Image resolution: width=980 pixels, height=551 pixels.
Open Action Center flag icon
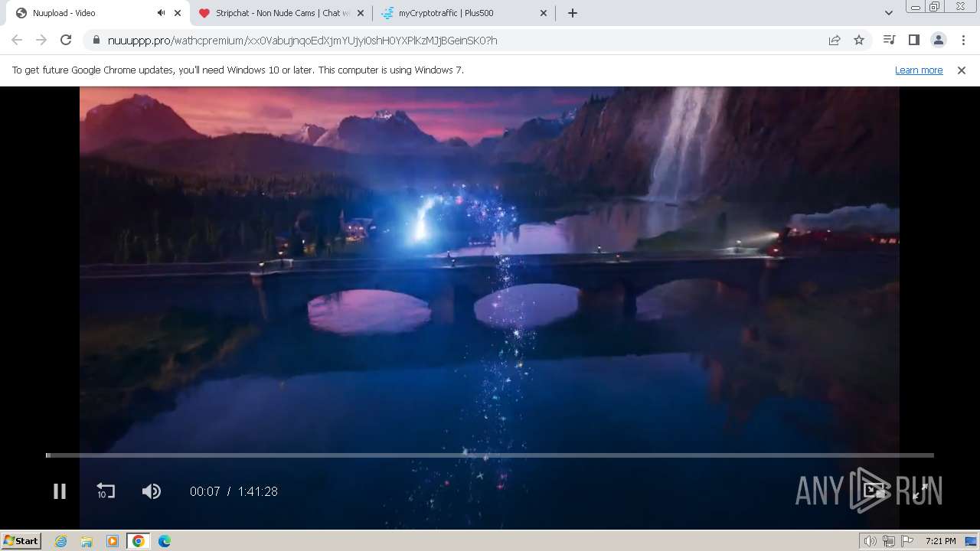[906, 541]
